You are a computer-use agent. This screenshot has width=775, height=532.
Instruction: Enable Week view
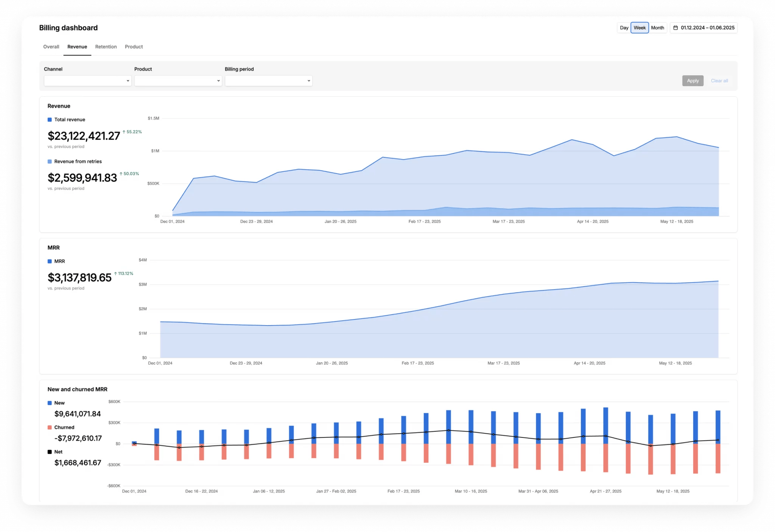coord(640,28)
